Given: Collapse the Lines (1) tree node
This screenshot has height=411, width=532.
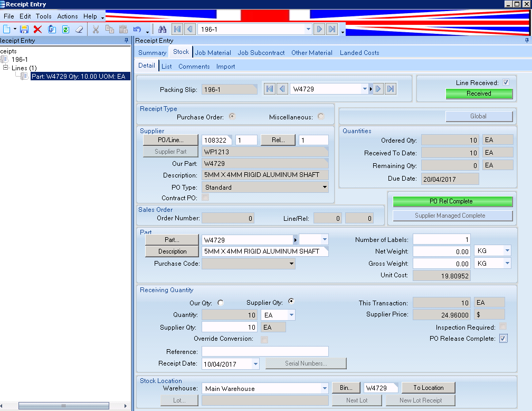Looking at the screenshot, I should tap(5, 67).
